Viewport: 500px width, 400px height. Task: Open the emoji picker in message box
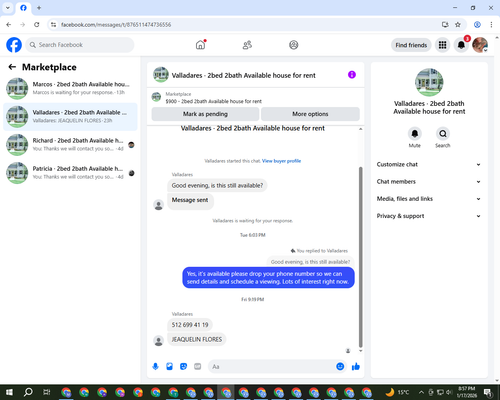pos(340,367)
